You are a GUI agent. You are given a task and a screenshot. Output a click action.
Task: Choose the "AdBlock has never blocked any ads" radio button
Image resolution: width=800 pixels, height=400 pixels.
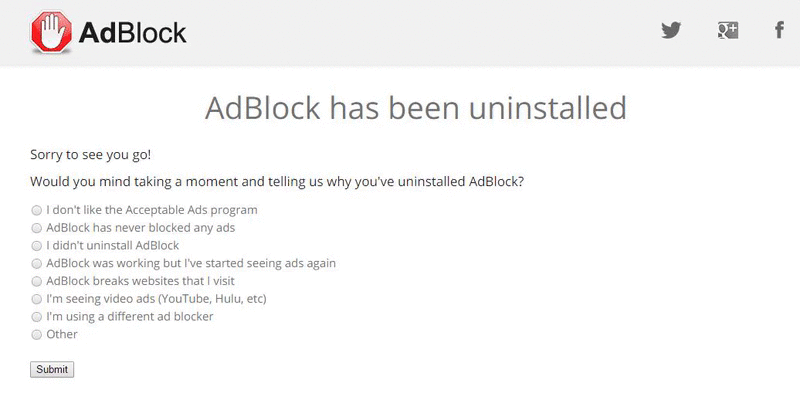(x=36, y=228)
